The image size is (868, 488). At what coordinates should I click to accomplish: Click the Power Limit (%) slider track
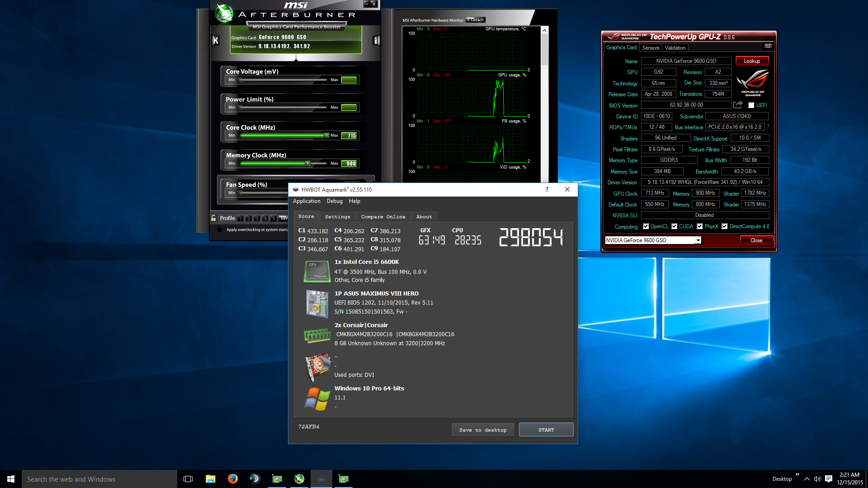[x=283, y=108]
